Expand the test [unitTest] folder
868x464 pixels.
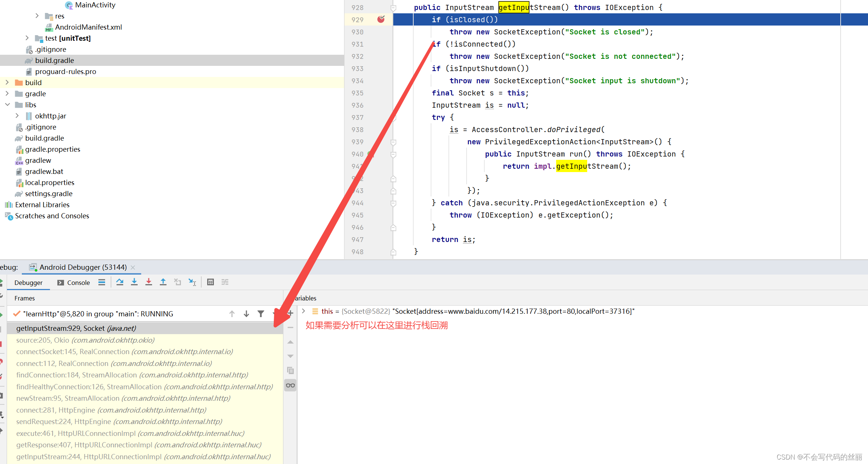(x=27, y=38)
